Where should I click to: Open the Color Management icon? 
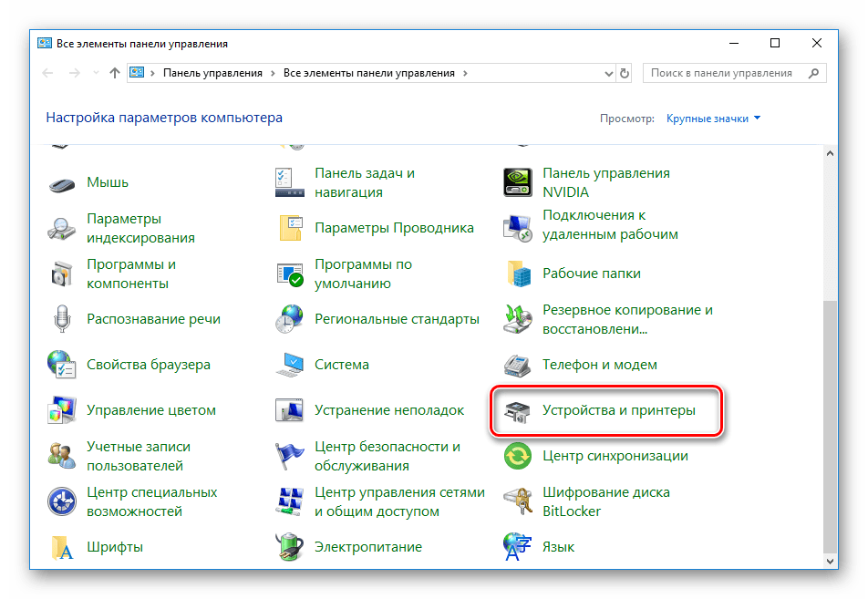point(62,410)
